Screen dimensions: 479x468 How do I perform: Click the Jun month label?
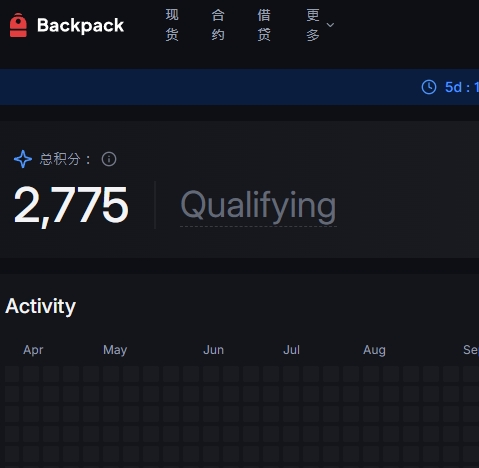click(x=213, y=350)
